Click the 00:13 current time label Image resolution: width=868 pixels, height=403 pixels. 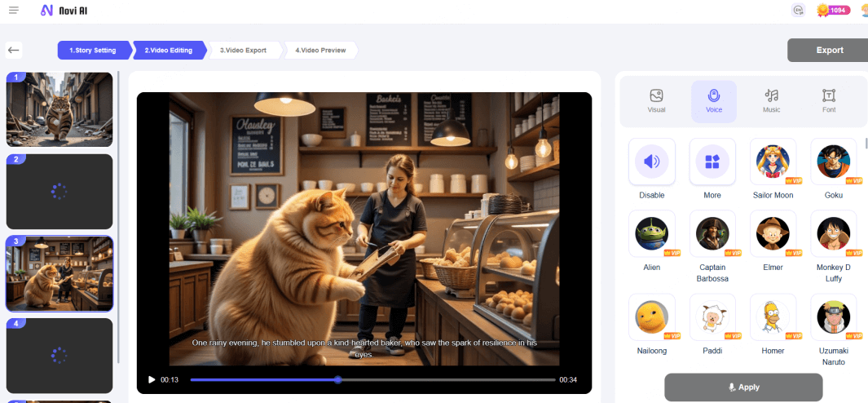tap(170, 379)
